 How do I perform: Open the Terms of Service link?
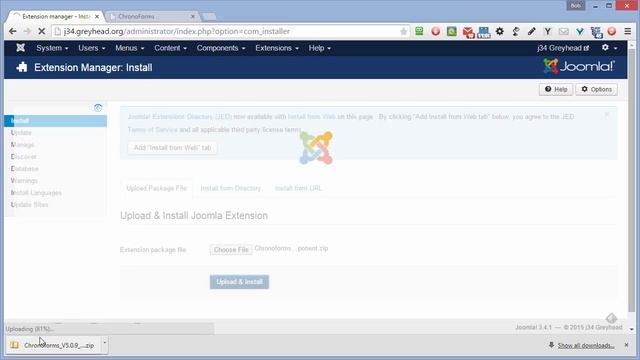coord(153,130)
